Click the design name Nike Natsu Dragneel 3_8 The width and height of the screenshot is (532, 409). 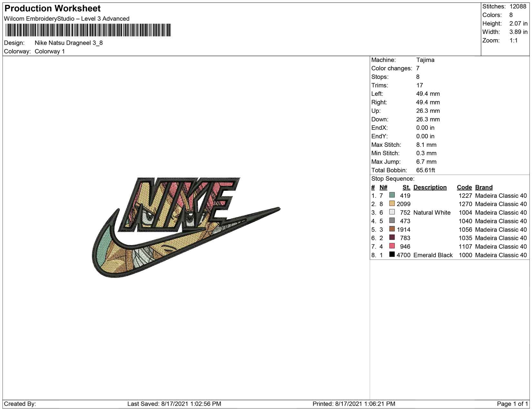point(69,43)
